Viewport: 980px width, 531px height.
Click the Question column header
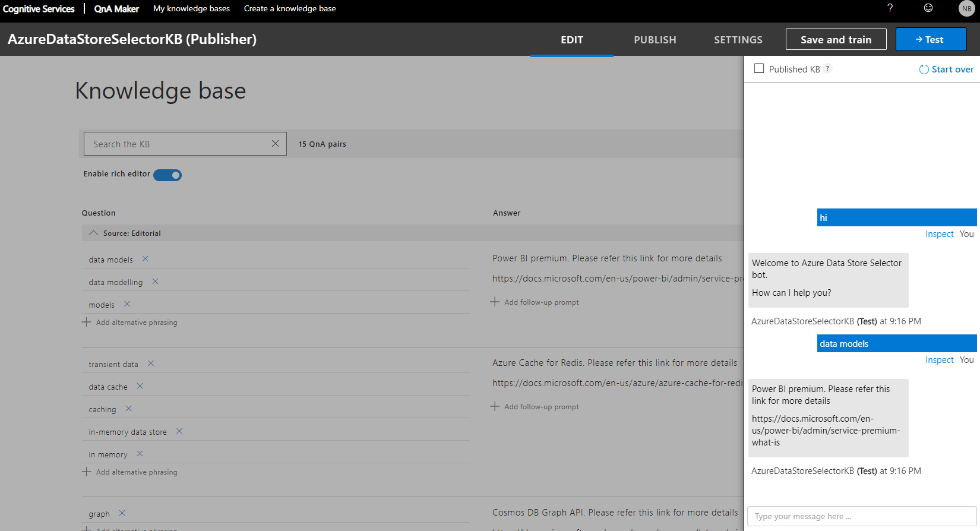pos(99,213)
